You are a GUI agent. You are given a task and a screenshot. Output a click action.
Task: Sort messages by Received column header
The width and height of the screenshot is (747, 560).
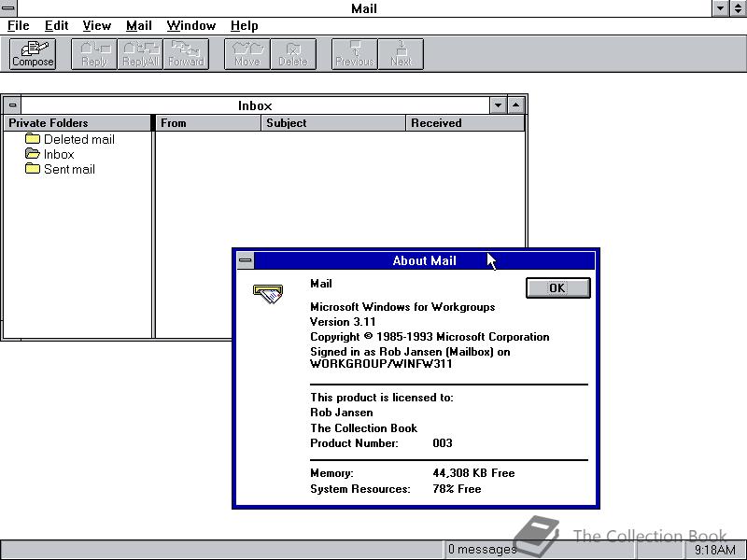tap(465, 123)
